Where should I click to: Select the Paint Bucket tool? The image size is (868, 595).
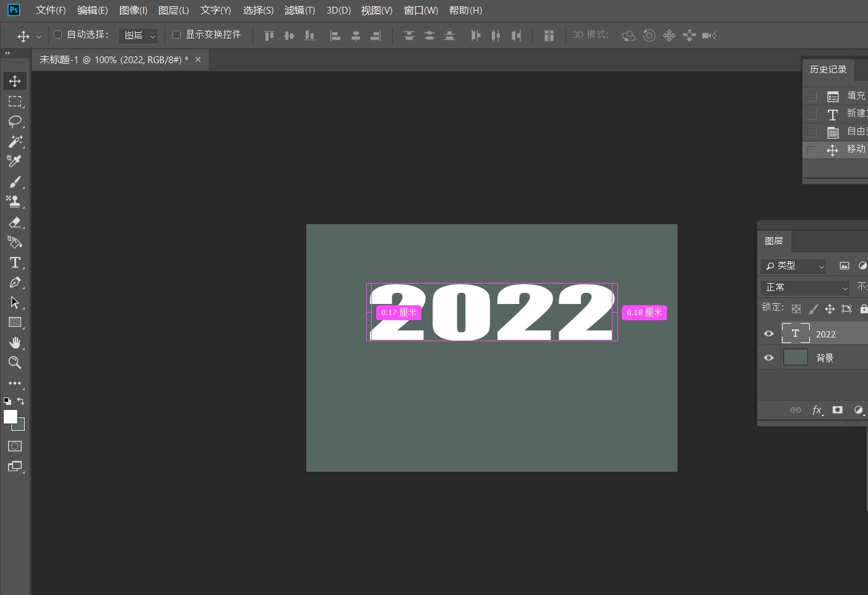[15, 242]
